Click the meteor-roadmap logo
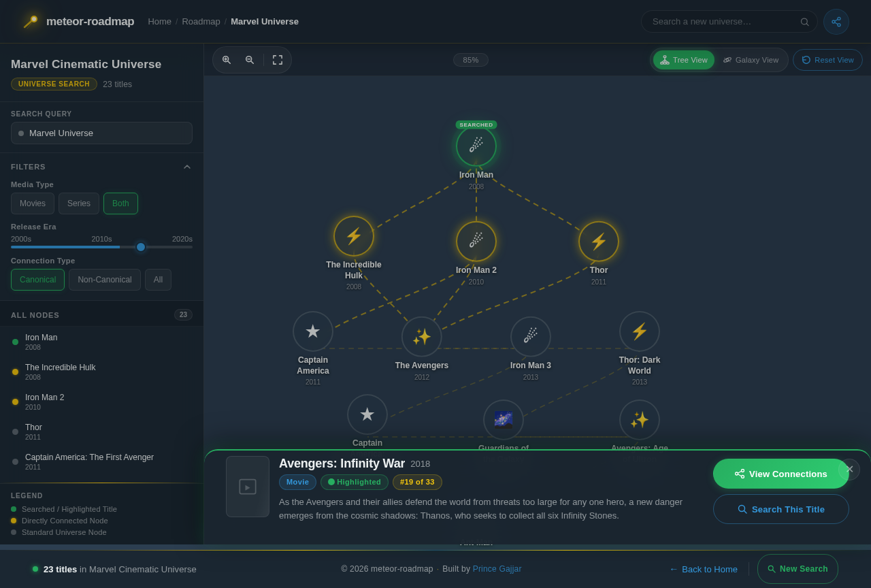The height and width of the screenshot is (588, 871). (x=31, y=20)
